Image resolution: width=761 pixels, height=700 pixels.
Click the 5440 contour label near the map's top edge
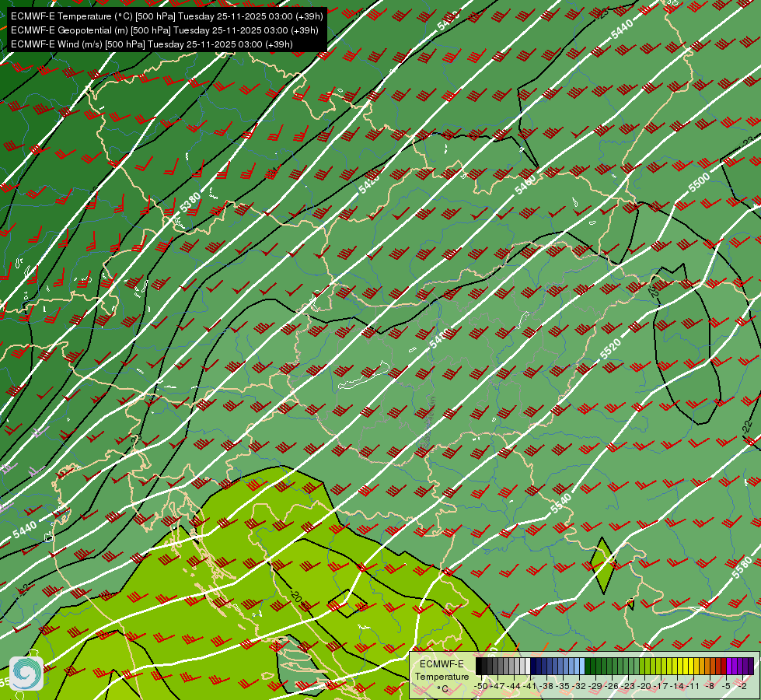pos(622,29)
